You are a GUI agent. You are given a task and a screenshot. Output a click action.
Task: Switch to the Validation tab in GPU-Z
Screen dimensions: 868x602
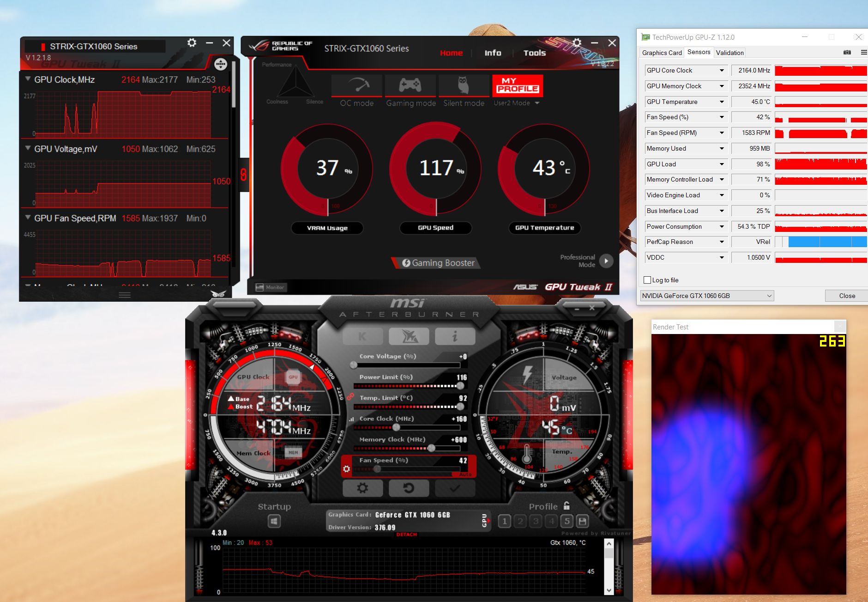click(729, 53)
